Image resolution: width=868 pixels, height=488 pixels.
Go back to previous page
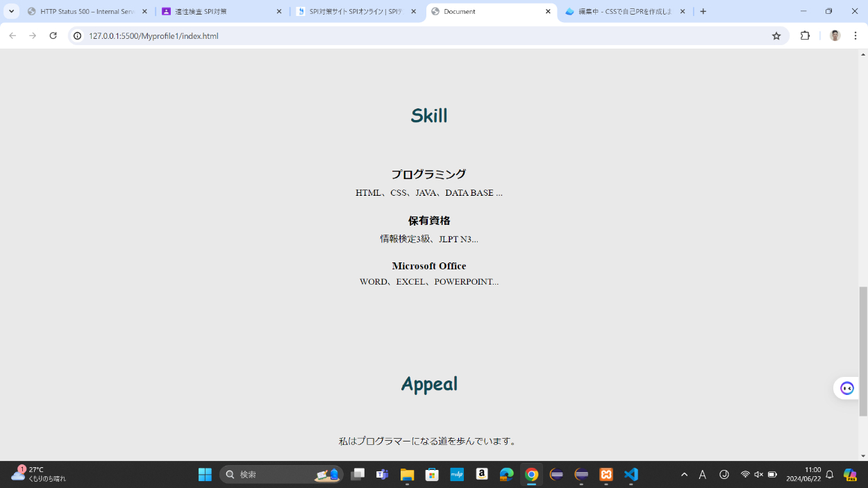pyautogui.click(x=12, y=35)
